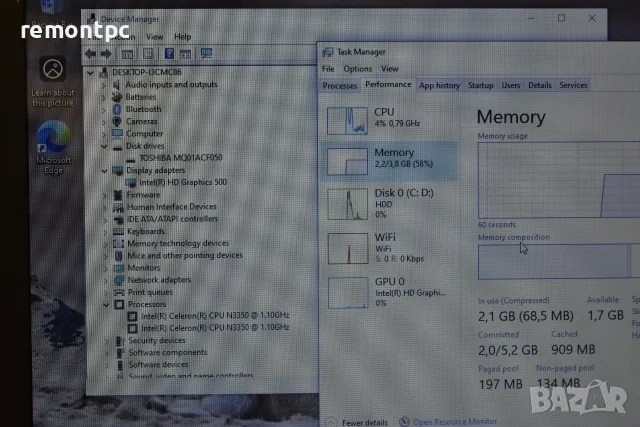Image resolution: width=640 pixels, height=427 pixels.
Task: Click the Intel(R) HD Graphics 500 adapter icon
Action: (131, 182)
